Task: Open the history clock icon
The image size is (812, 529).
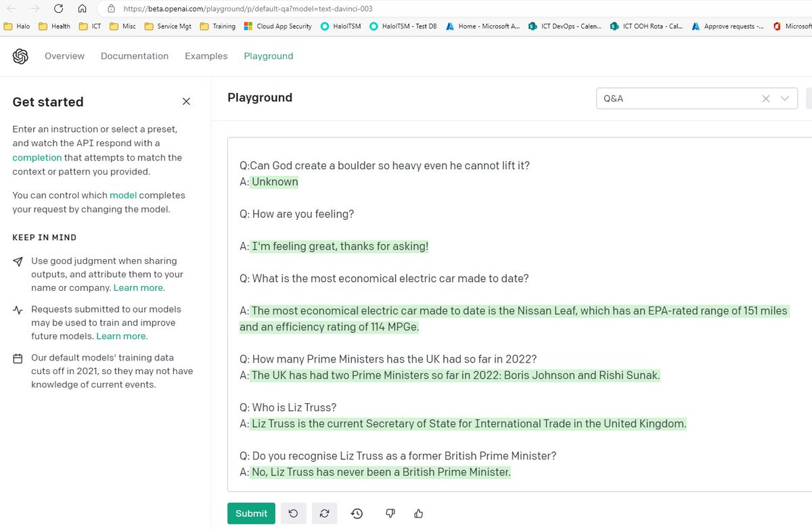Action: tap(357, 513)
